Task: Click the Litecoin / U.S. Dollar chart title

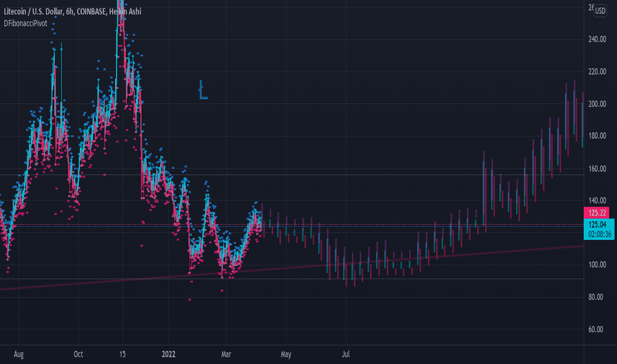Action: [x=72, y=11]
